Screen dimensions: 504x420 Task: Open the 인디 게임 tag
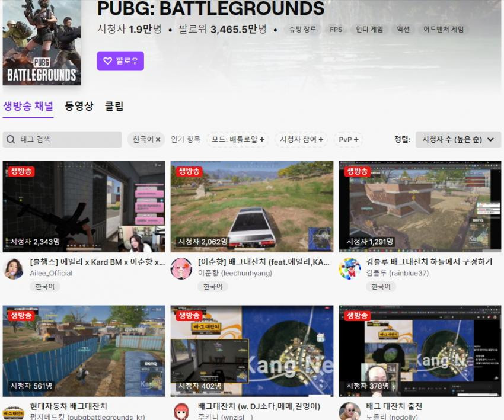[369, 30]
